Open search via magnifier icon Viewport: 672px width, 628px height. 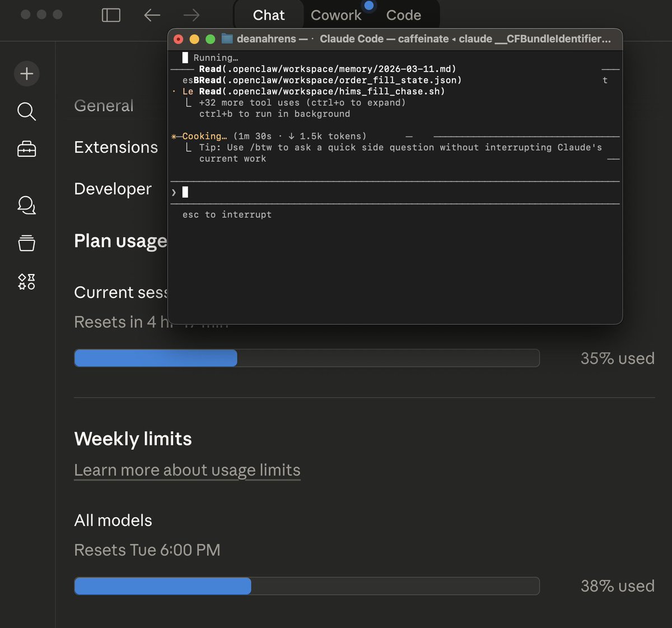click(26, 111)
